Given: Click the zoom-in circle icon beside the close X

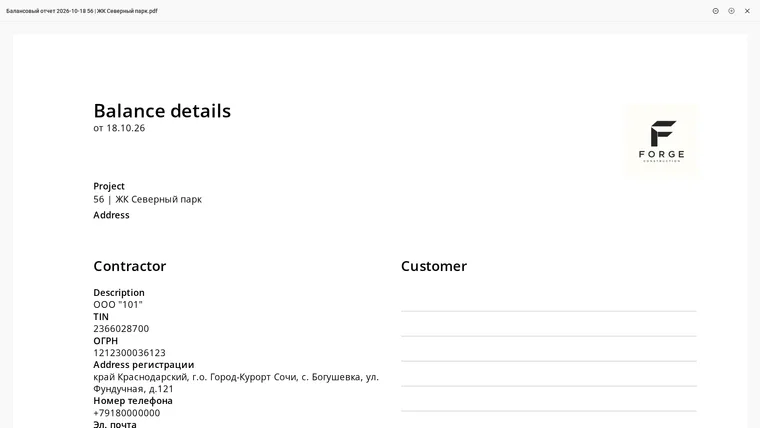Looking at the screenshot, I should (731, 11).
